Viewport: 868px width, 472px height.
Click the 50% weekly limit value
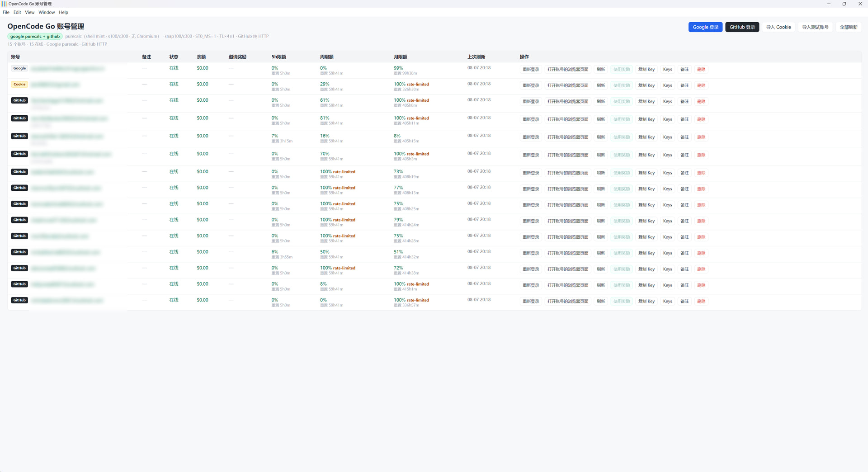pos(325,252)
